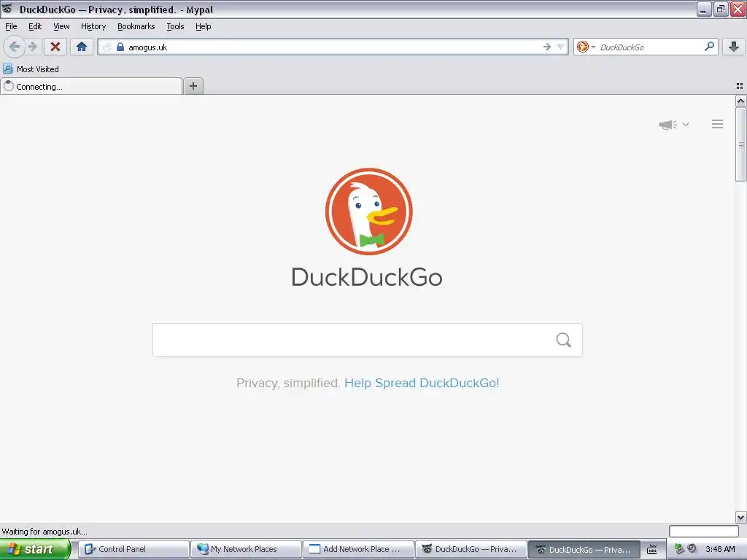Click the scrollbar down arrow
The width and height of the screenshot is (747, 560).
coord(740,517)
